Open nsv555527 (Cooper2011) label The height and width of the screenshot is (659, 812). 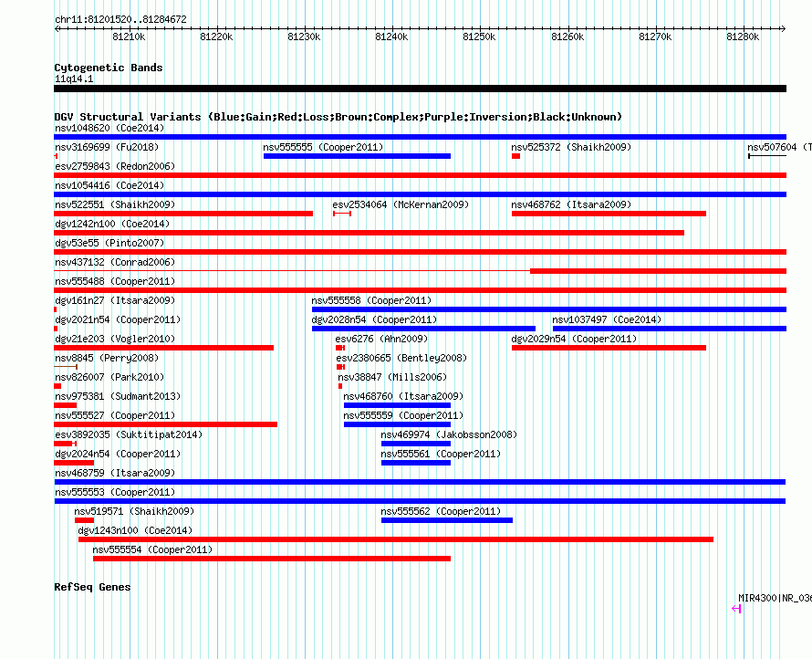pos(115,415)
